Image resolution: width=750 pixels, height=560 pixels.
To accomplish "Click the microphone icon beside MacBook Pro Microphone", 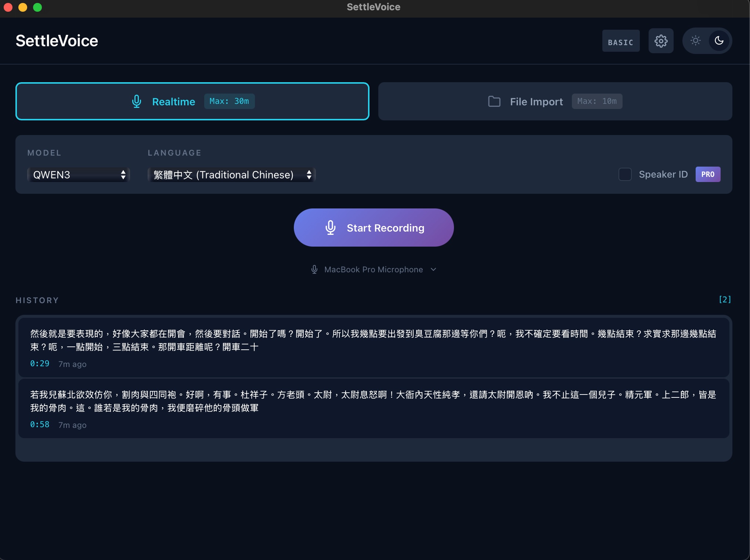I will click(314, 269).
